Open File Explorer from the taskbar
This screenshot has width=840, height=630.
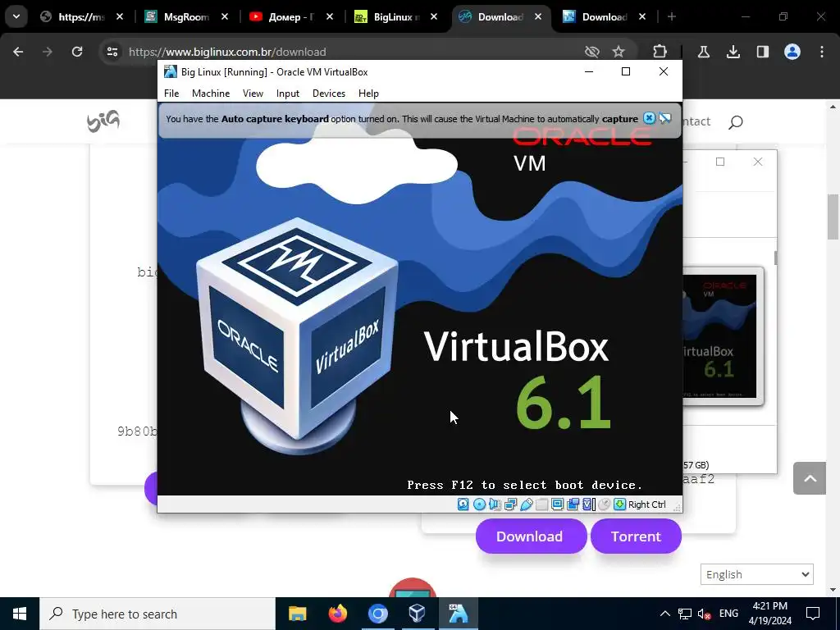[297, 614]
